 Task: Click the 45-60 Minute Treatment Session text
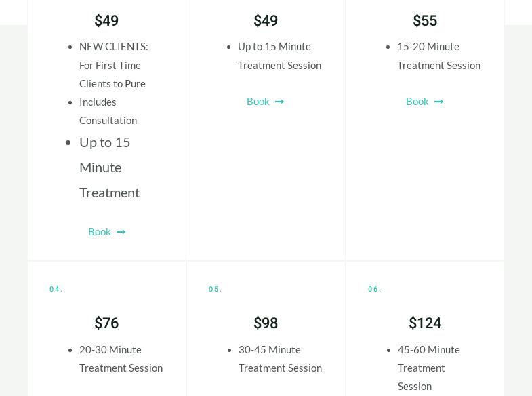[428, 368]
